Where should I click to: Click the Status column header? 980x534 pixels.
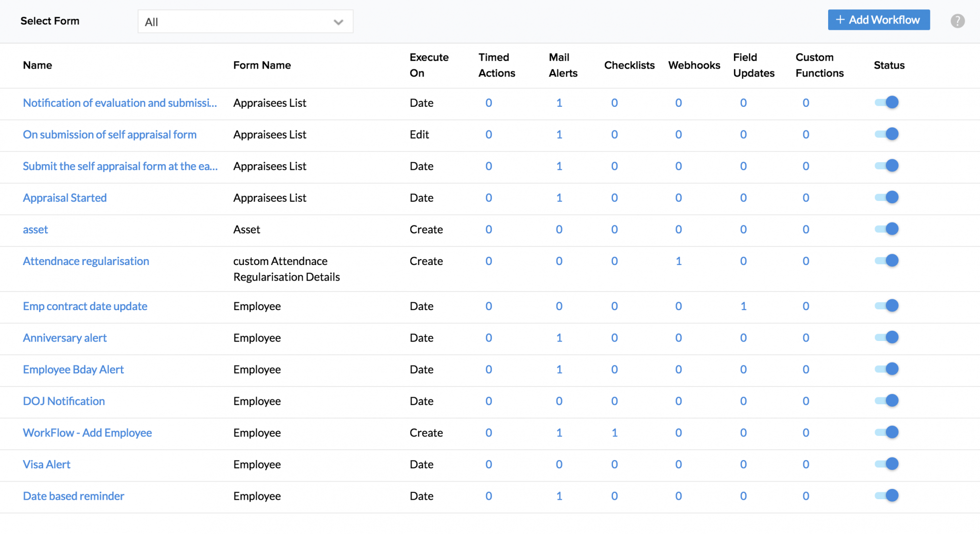(889, 65)
